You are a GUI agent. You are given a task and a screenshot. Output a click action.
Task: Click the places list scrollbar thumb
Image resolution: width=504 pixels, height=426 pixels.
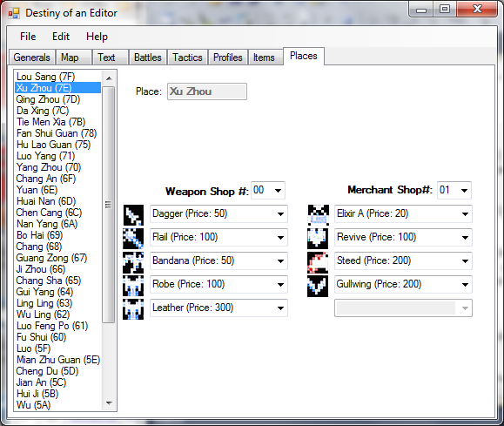point(109,205)
